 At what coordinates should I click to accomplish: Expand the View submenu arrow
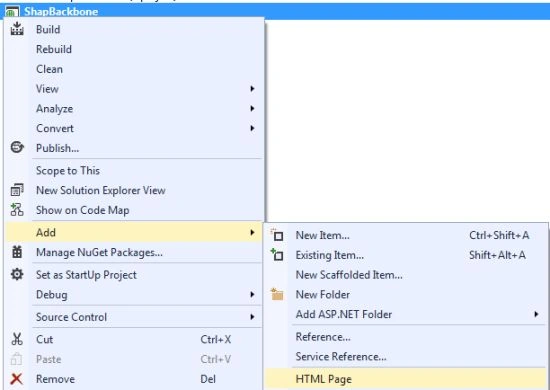point(252,89)
